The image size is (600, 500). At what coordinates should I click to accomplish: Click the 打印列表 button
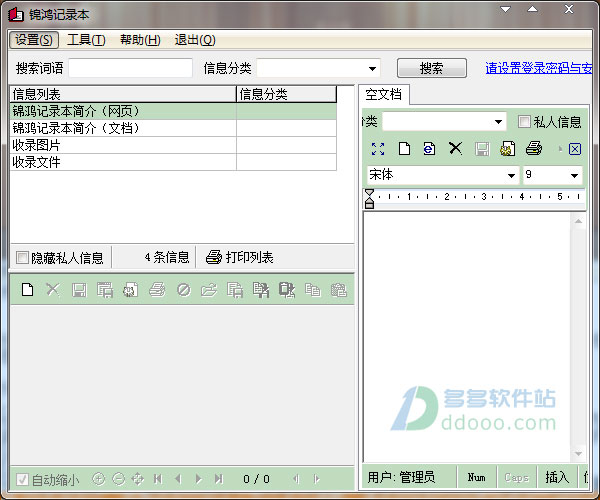click(x=240, y=257)
